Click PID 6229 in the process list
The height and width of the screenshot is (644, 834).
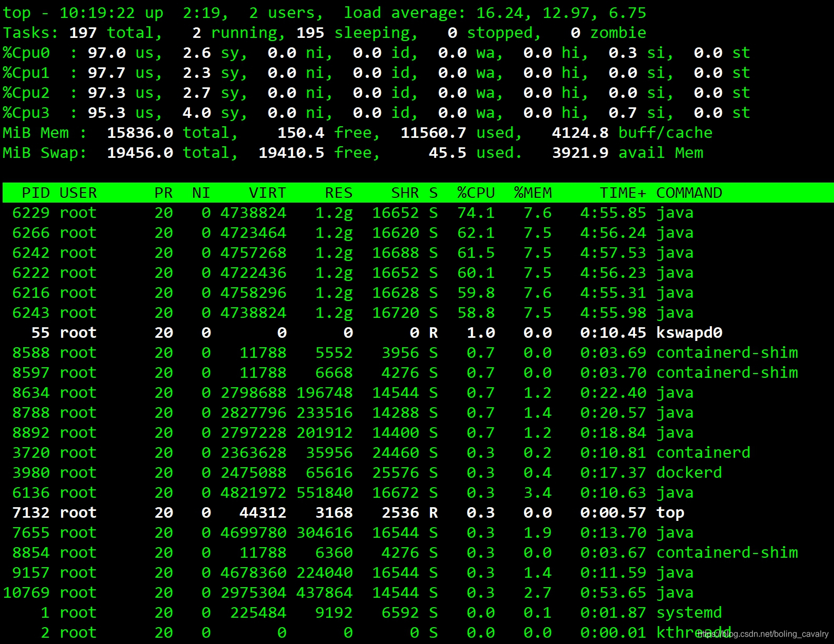click(31, 213)
